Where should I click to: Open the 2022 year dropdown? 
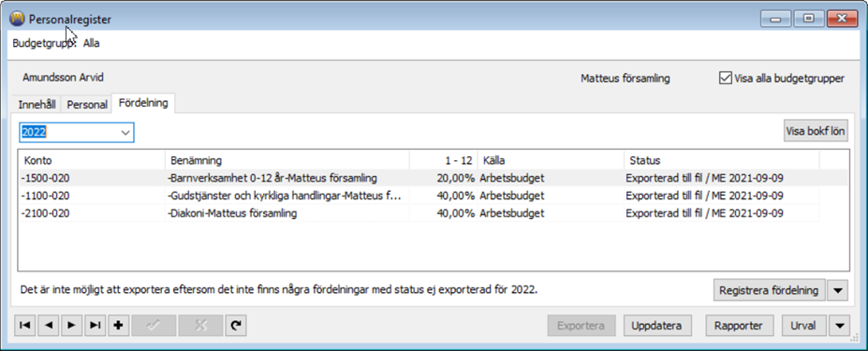coord(77,132)
